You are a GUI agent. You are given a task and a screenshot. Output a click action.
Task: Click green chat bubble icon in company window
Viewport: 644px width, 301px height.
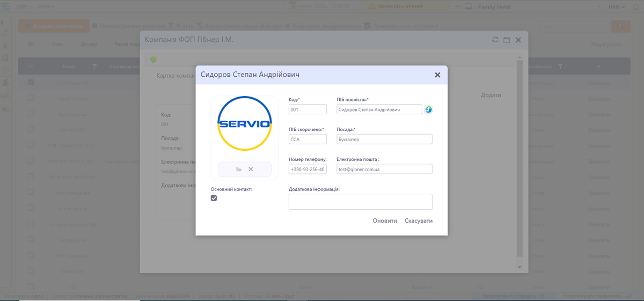(153, 60)
